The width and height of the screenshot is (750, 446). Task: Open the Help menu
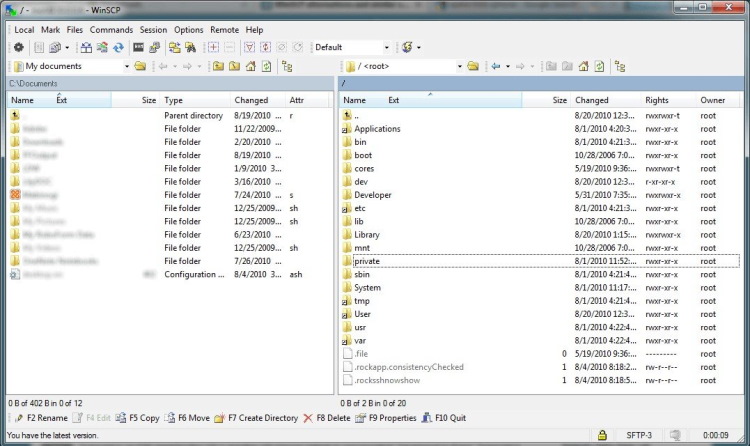(254, 30)
